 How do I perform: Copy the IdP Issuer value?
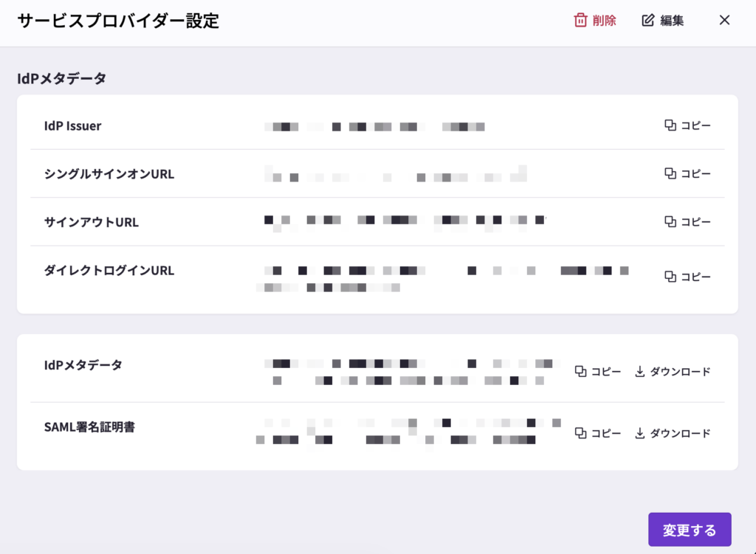pos(687,125)
